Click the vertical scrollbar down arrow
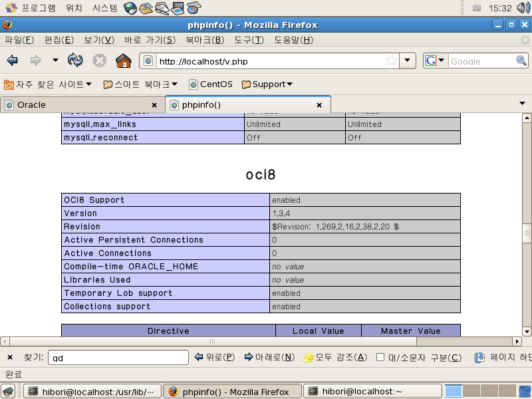The image size is (532, 399). tap(527, 331)
